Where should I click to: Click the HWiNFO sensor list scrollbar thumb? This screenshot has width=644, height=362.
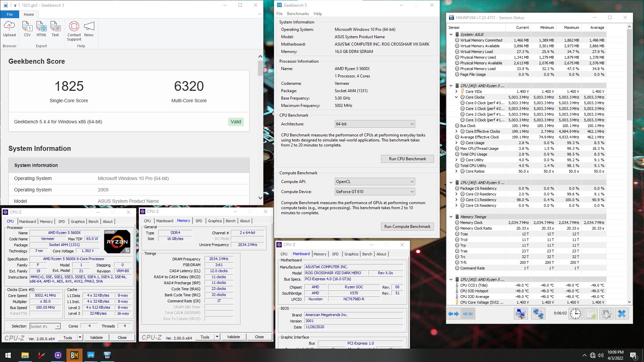tap(629, 75)
